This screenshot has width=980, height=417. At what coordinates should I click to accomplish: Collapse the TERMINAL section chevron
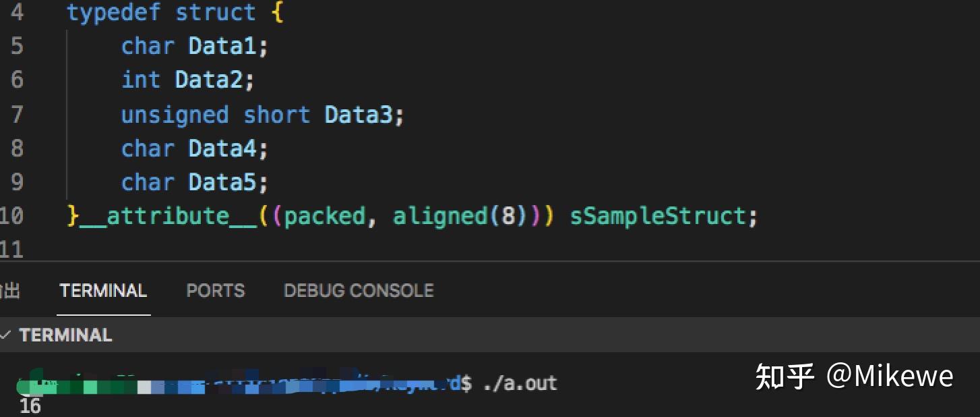6,335
